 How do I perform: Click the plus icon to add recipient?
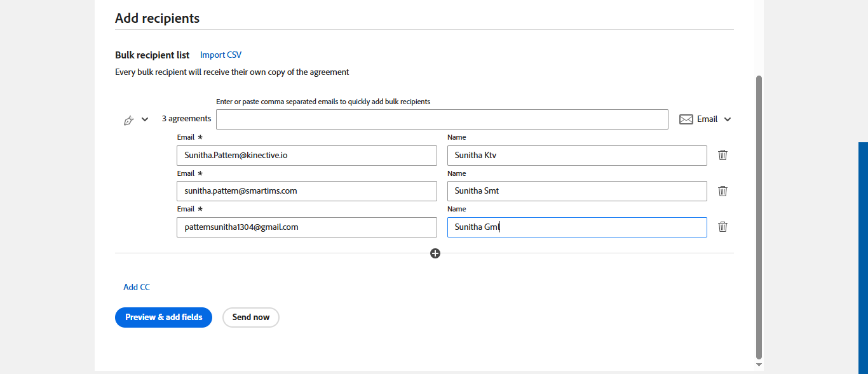coord(435,253)
